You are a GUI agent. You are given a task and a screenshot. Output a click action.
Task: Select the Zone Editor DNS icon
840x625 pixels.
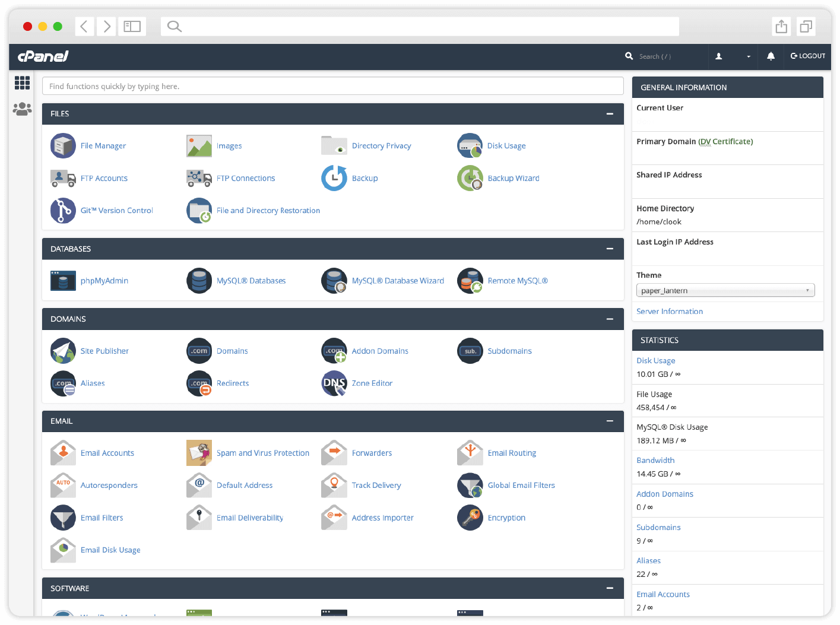tap(334, 383)
